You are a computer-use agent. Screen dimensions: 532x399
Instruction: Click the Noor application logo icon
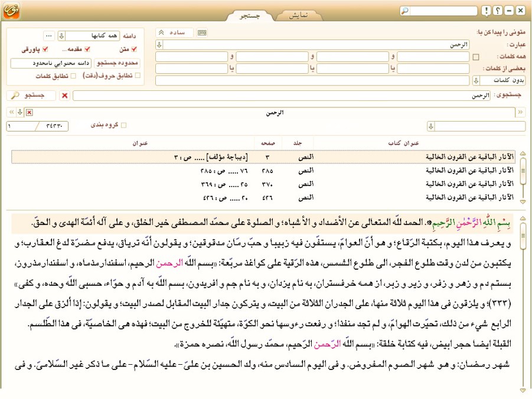pyautogui.click(x=11, y=11)
